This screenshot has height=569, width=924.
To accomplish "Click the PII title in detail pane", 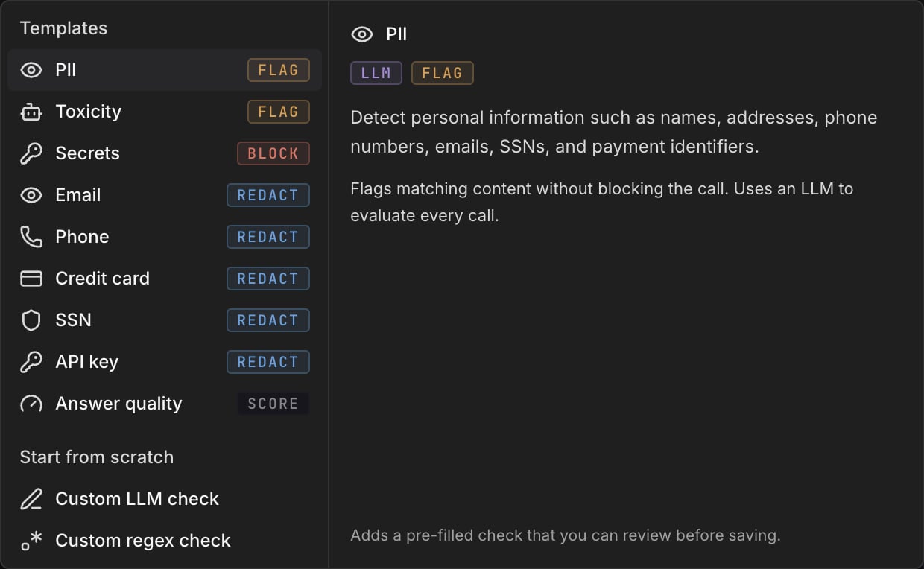I will [x=396, y=34].
